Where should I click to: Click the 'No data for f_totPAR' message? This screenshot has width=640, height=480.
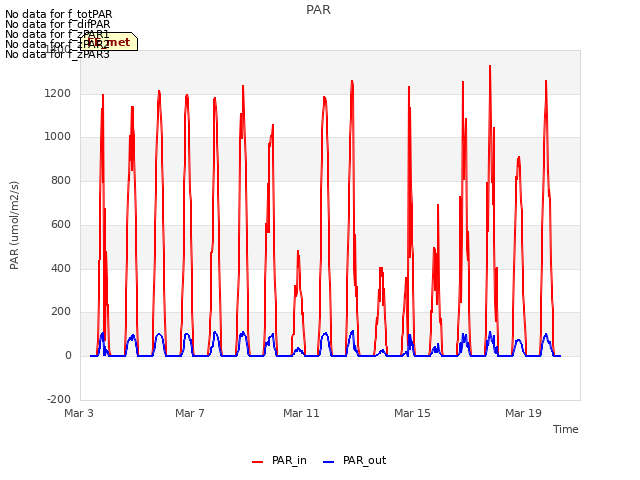point(58,14)
